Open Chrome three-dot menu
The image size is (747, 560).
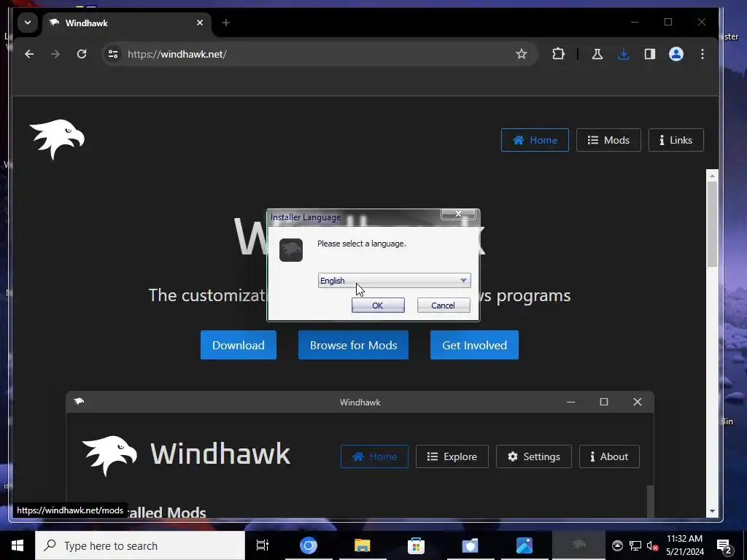(x=703, y=54)
